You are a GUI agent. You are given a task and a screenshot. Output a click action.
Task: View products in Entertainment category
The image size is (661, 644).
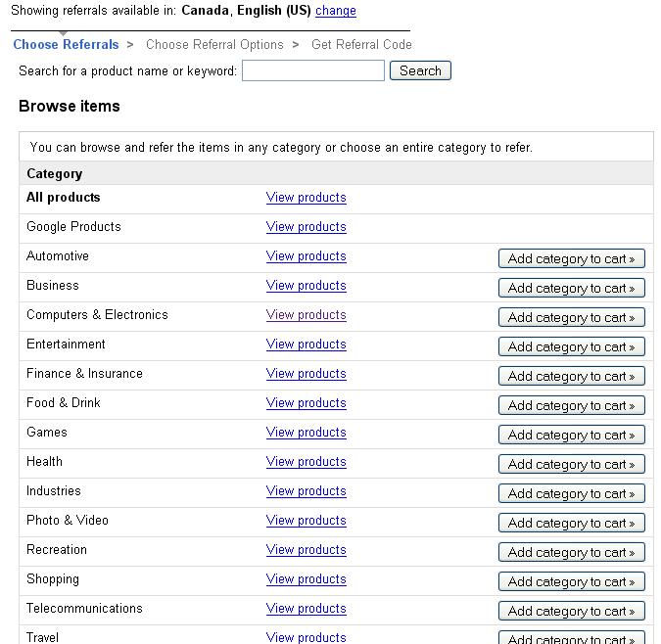307,345
